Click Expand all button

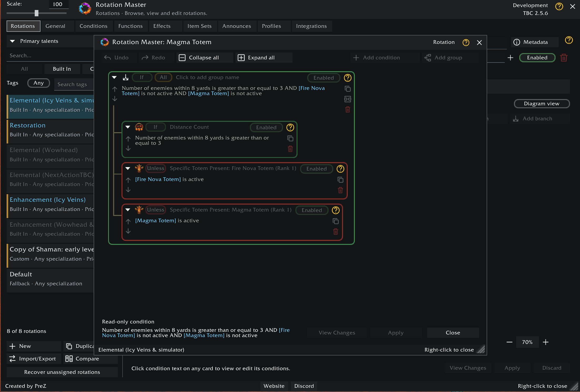264,58
